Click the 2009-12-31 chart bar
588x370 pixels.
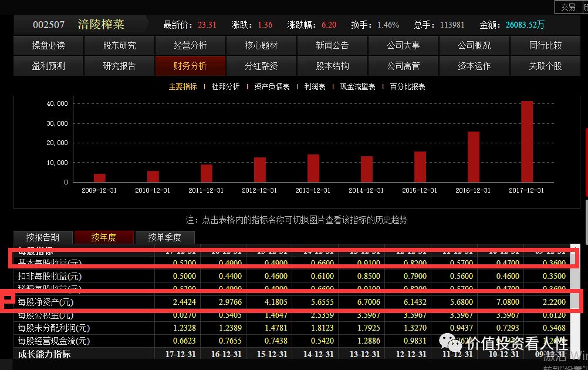click(x=100, y=178)
